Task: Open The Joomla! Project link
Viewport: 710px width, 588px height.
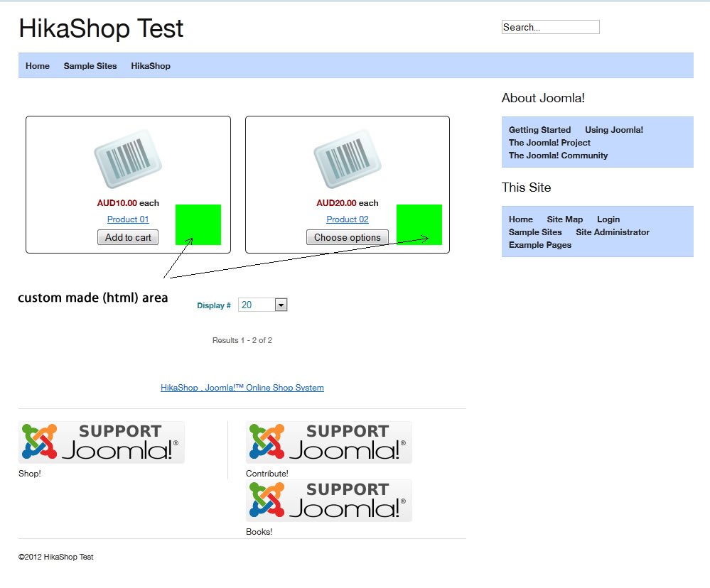Action: 549,143
